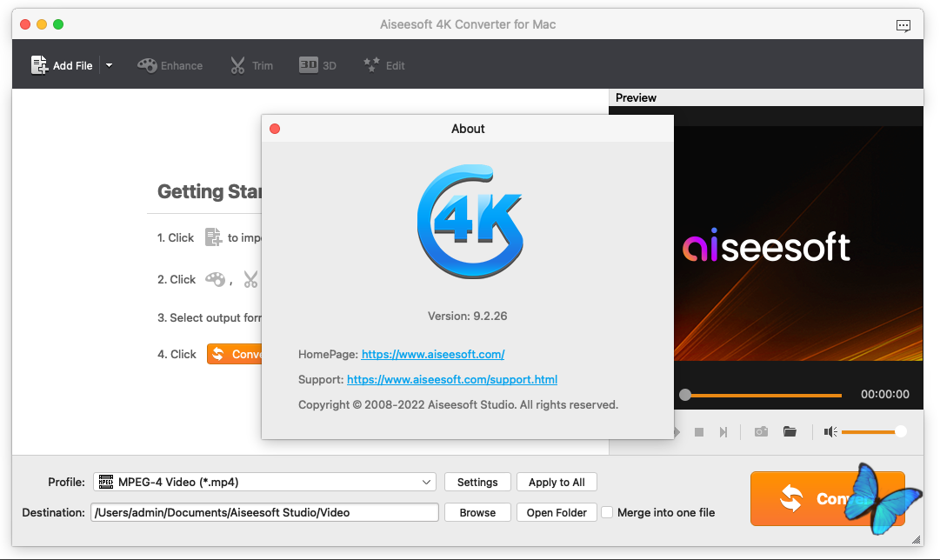Take a snapshot with the camera icon
The image size is (940, 560).
pyautogui.click(x=761, y=431)
